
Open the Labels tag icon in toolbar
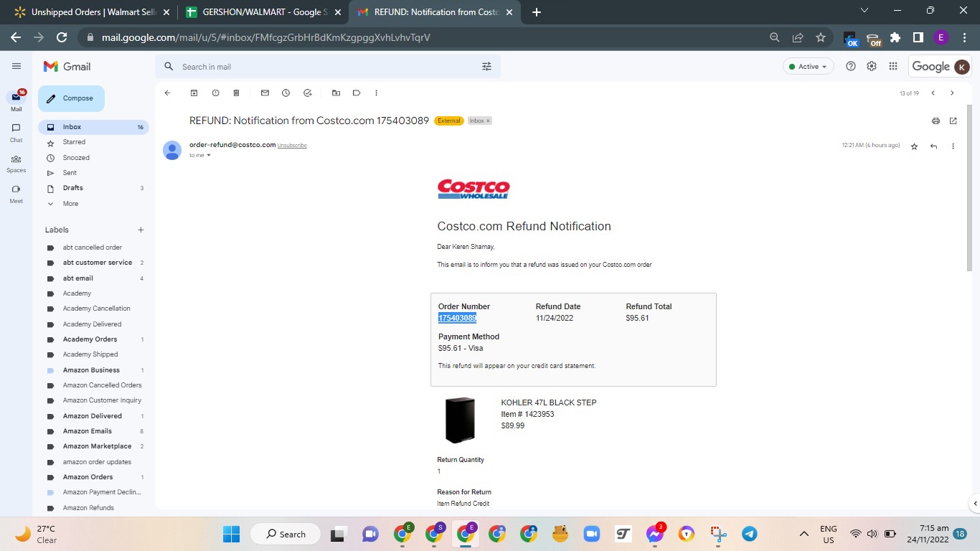(x=356, y=93)
